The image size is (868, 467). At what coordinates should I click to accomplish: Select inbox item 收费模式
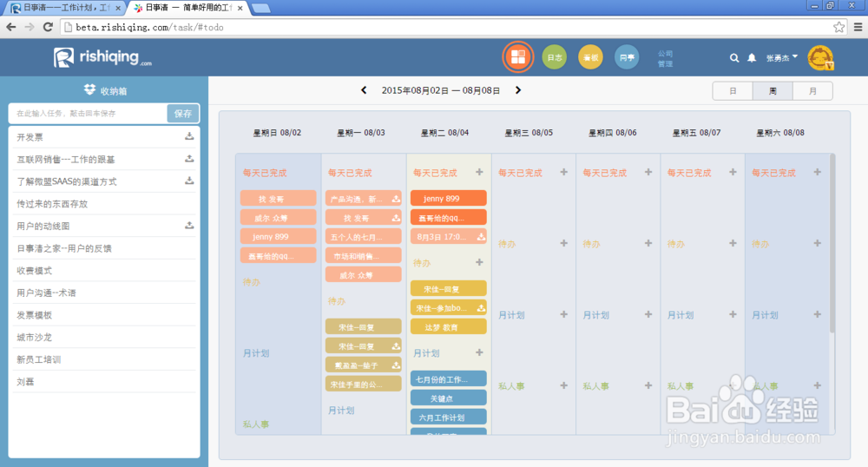point(104,271)
